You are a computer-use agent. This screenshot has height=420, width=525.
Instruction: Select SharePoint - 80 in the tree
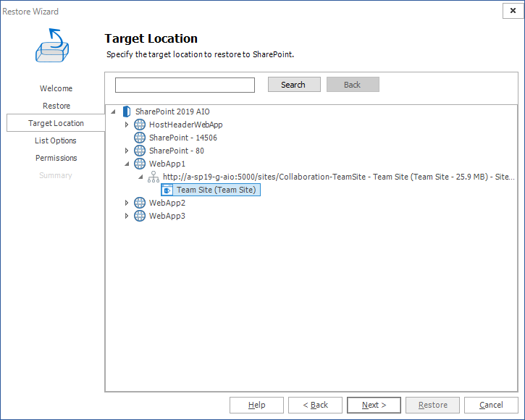pyautogui.click(x=177, y=151)
